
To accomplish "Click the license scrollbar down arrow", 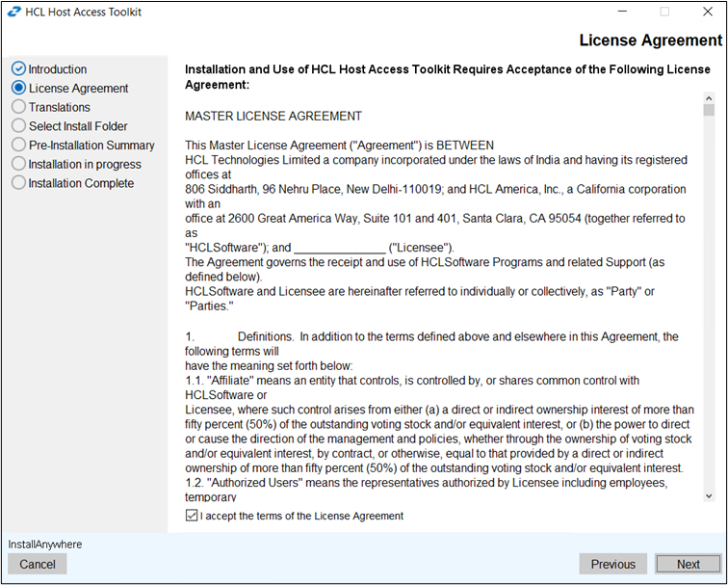I will pos(709,496).
